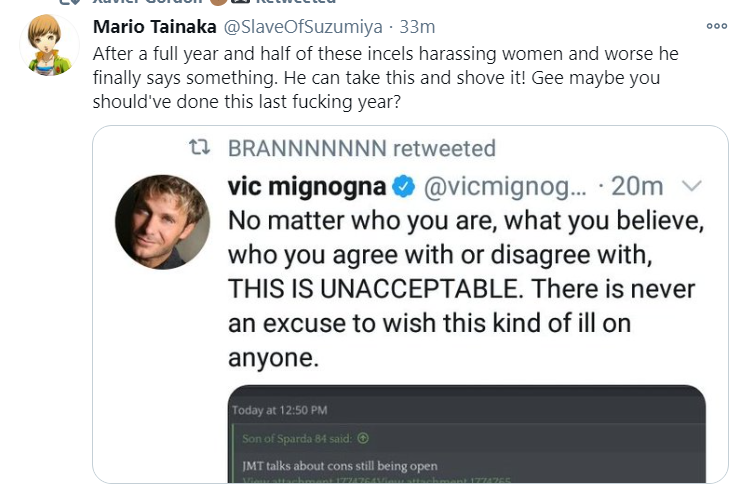
Task: Open the dark forum screenshot attachment
Action: (467, 434)
